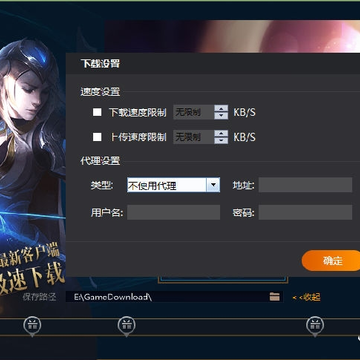Click the 代理设置 section heading
Image resolution: width=360 pixels, height=360 pixels.
click(100, 161)
